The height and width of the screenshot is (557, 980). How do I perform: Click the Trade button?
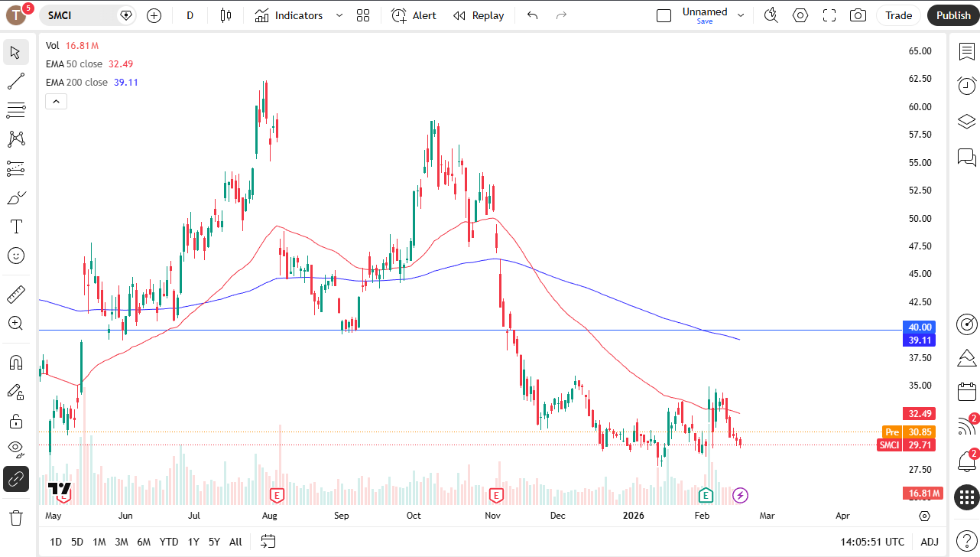click(899, 15)
